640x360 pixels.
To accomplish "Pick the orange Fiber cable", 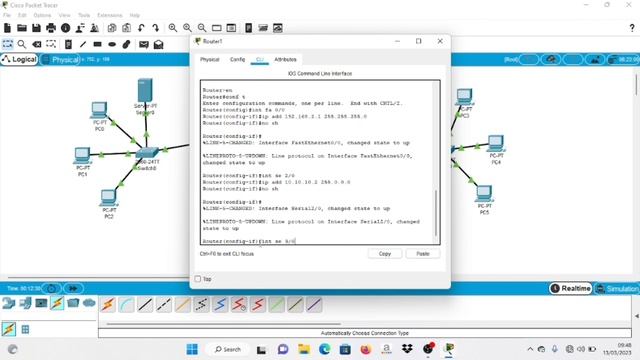I will pos(183,304).
